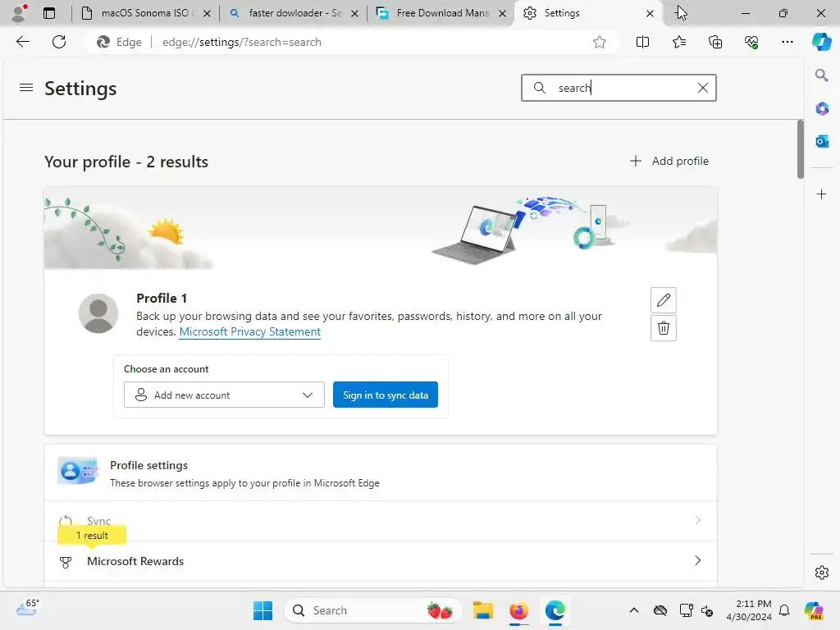Image resolution: width=840 pixels, height=630 pixels.
Task: Open display tray icon
Action: coord(685,610)
